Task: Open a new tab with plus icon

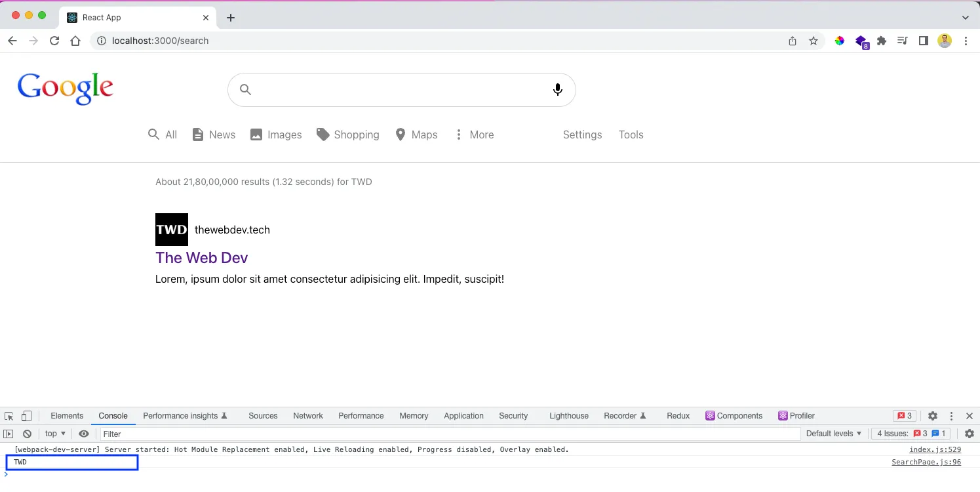Action: pos(231,18)
